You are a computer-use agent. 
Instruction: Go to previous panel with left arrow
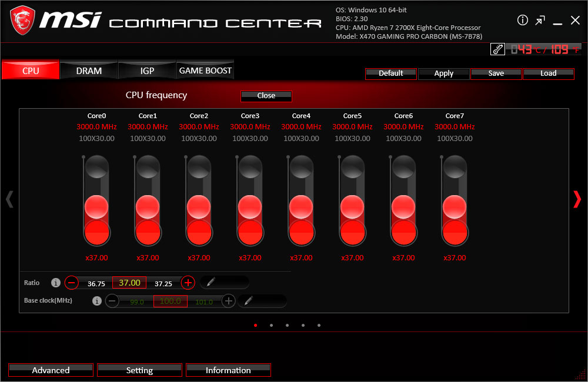9,200
